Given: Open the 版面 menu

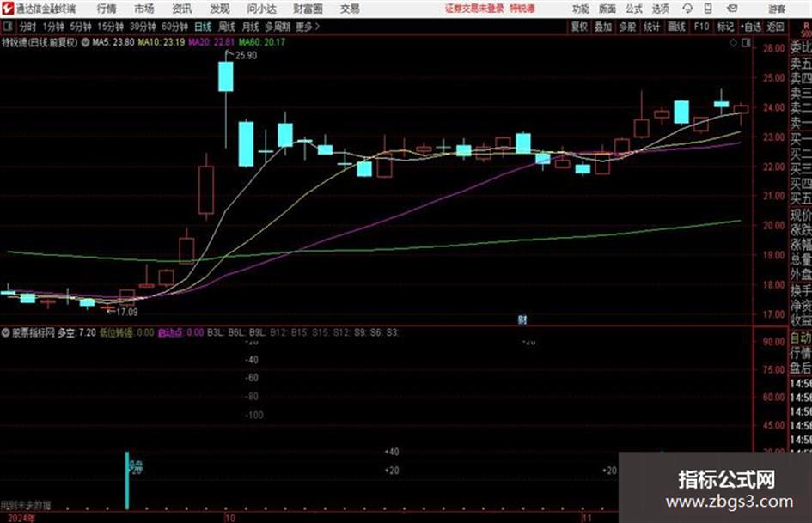Looking at the screenshot, I should 607,9.
